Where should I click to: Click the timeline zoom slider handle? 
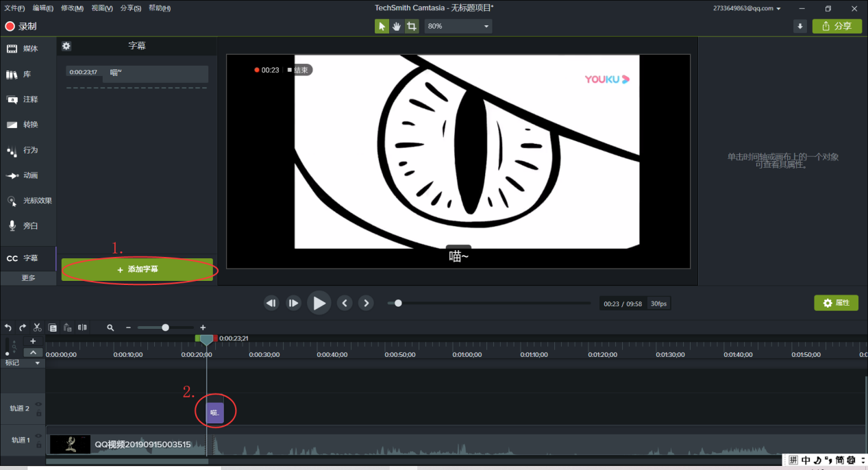pos(165,327)
